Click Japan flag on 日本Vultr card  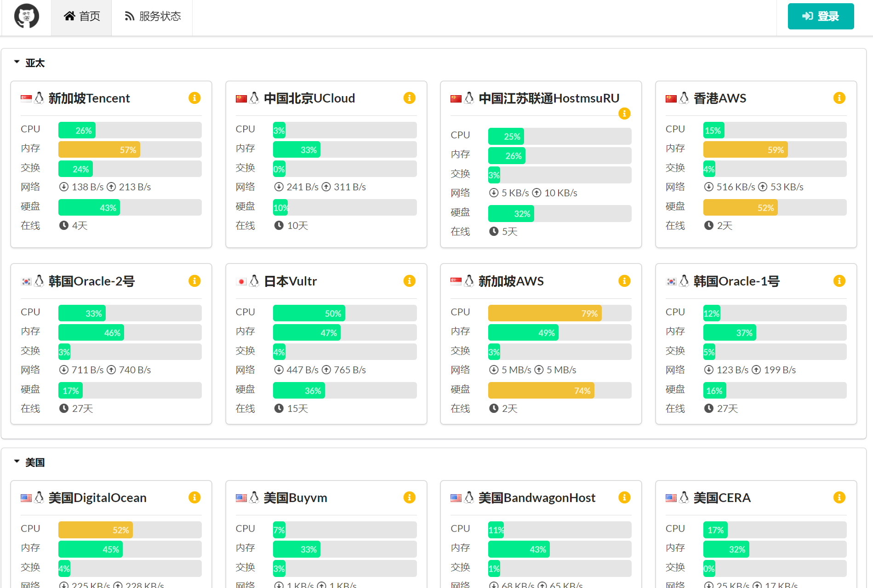(x=241, y=281)
